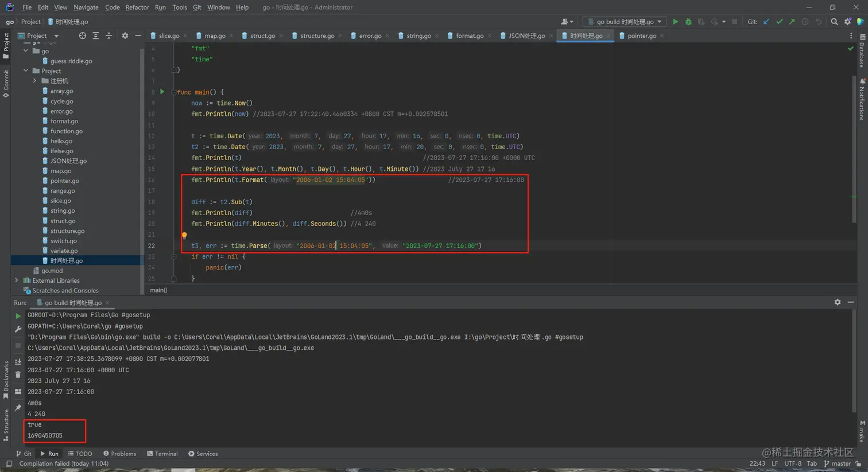Open Project view selector dropdown
This screenshot has height=472, width=868.
coord(38,36)
